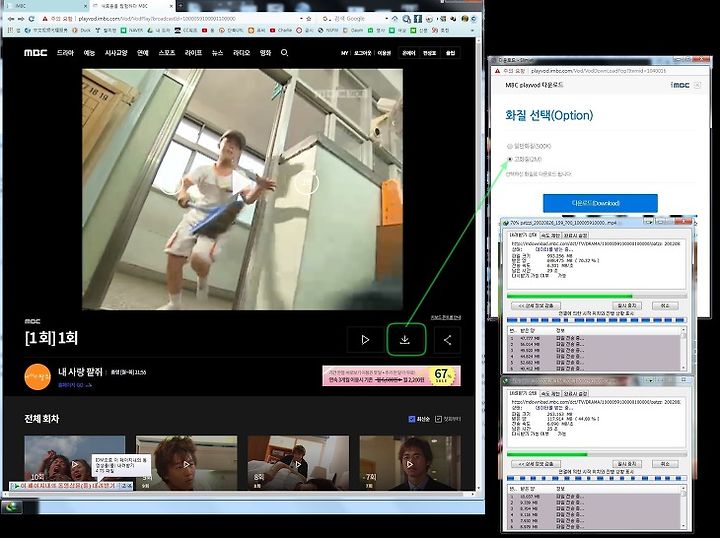Click the browser back arrow
720x538 pixels.
click(11, 19)
